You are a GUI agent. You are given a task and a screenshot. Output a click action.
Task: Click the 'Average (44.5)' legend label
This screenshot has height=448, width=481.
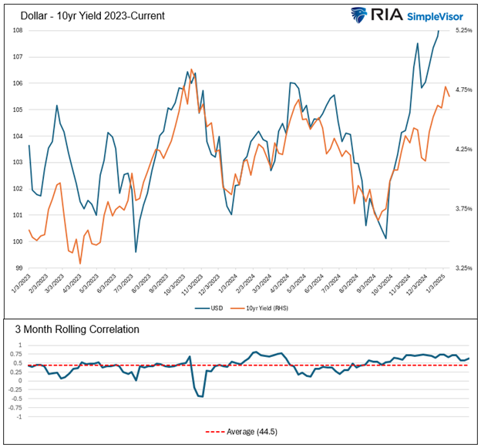coord(252,432)
